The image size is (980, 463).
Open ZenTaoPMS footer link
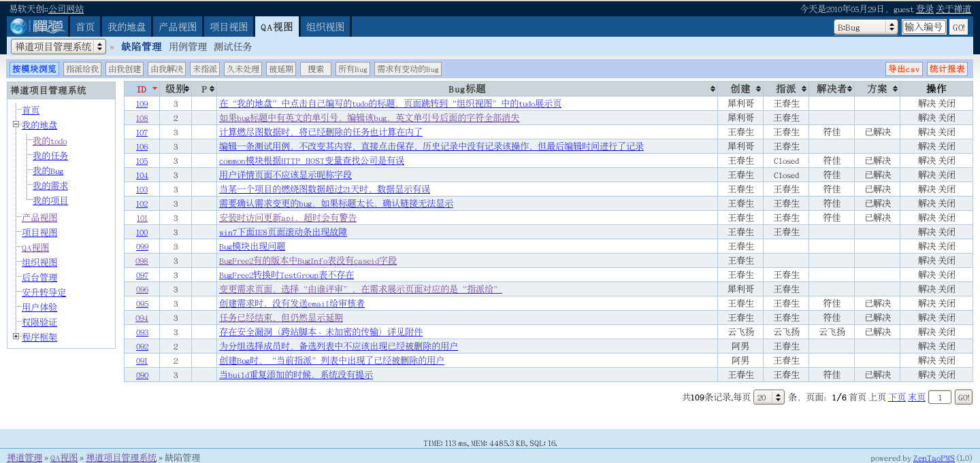934,458
